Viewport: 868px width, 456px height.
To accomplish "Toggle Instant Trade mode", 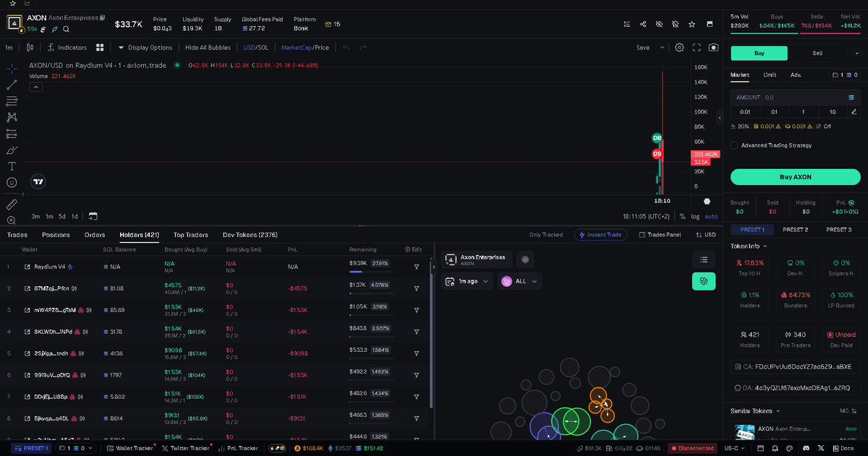I will (x=600, y=235).
